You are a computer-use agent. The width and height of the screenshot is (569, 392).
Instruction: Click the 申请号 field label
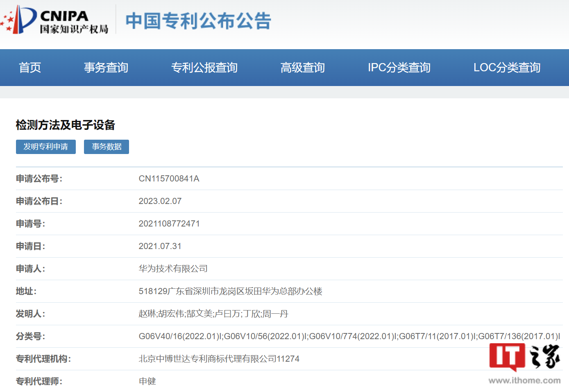point(30,224)
